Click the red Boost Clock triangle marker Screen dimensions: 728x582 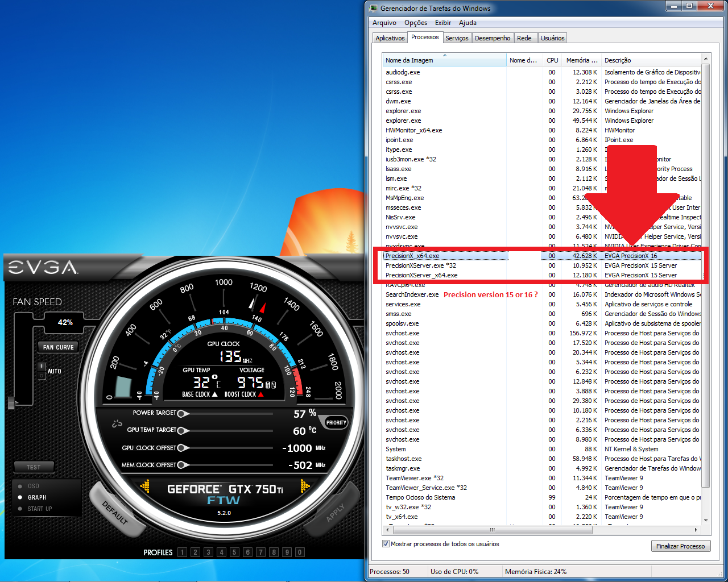[260, 394]
